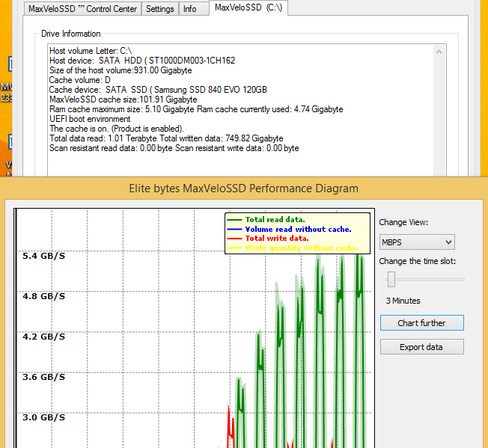Click the Total data read line
The width and height of the screenshot is (488, 448).
[x=166, y=138]
